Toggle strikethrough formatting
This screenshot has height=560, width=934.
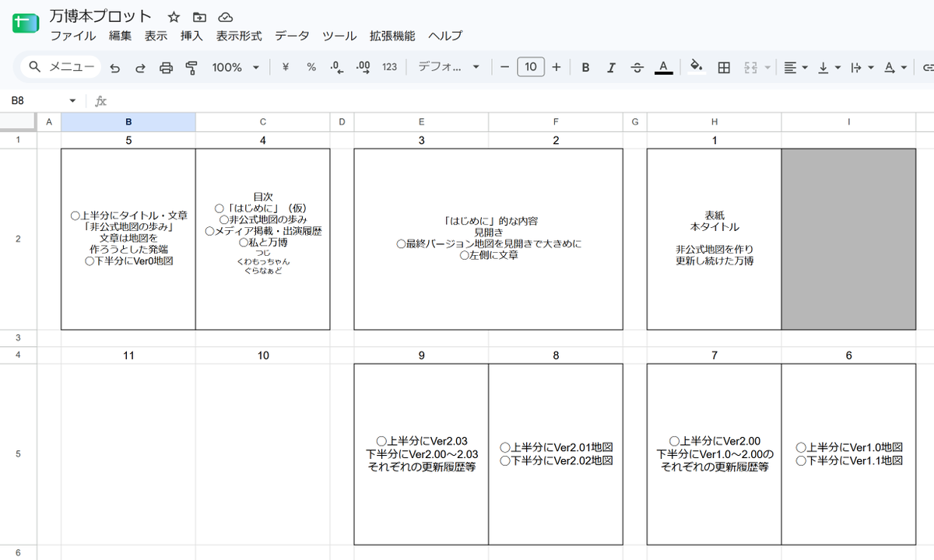[x=637, y=68]
